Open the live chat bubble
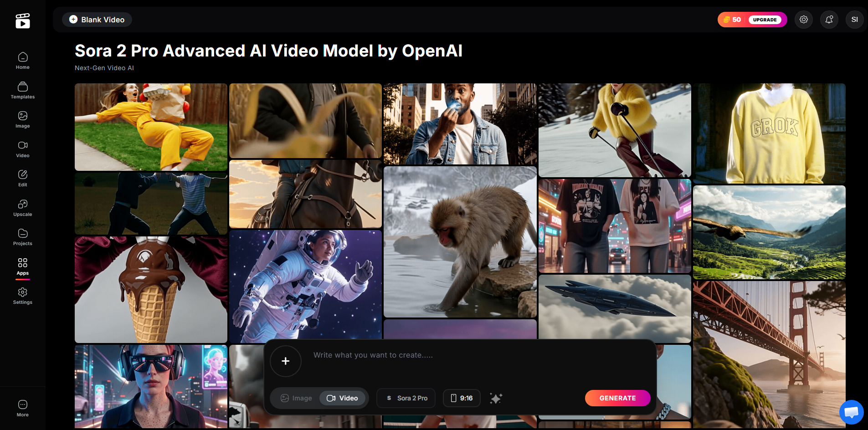Viewport: 868px width, 430px height. pyautogui.click(x=851, y=412)
